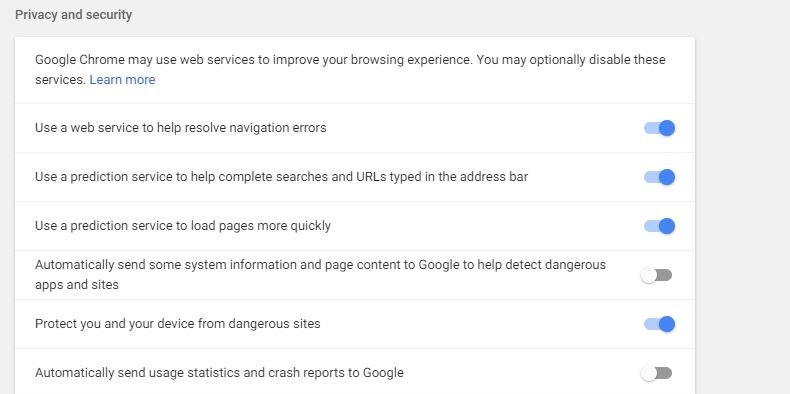Screen dimensions: 790x394
Task: Click blank space between navigation errors label and toggle
Action: coord(484,128)
